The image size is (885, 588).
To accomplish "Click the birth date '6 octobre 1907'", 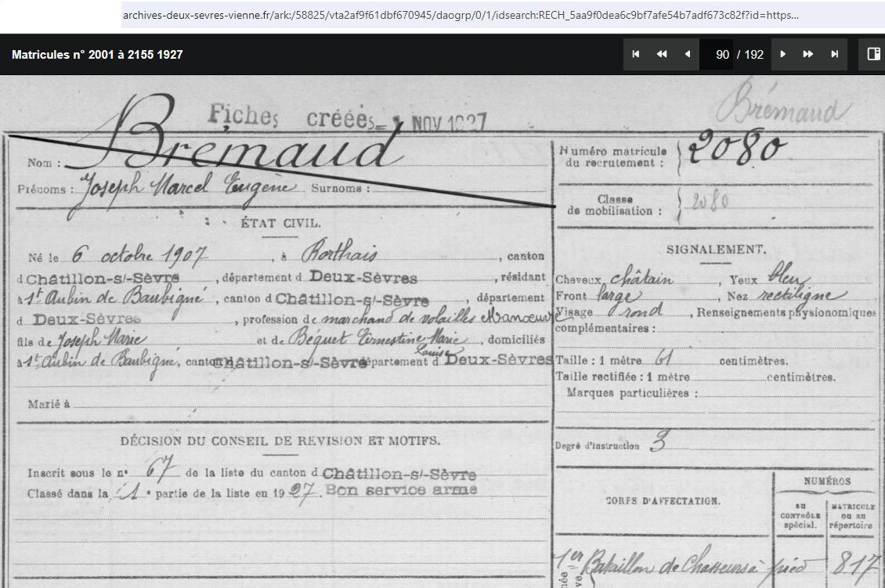I will pyautogui.click(x=139, y=255).
